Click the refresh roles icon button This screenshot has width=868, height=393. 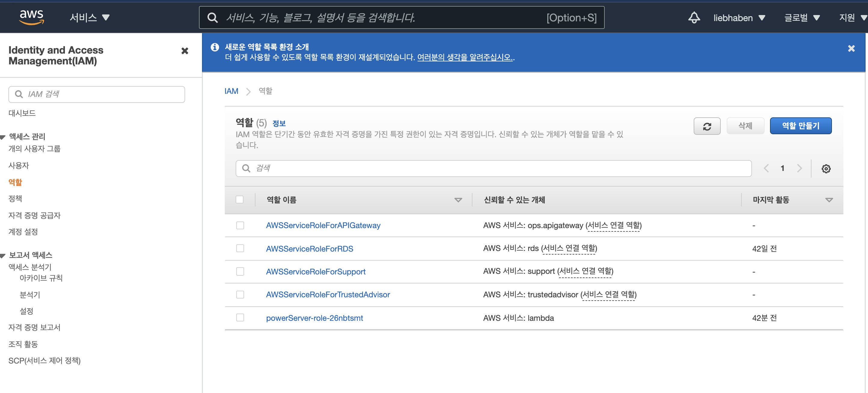(x=707, y=126)
